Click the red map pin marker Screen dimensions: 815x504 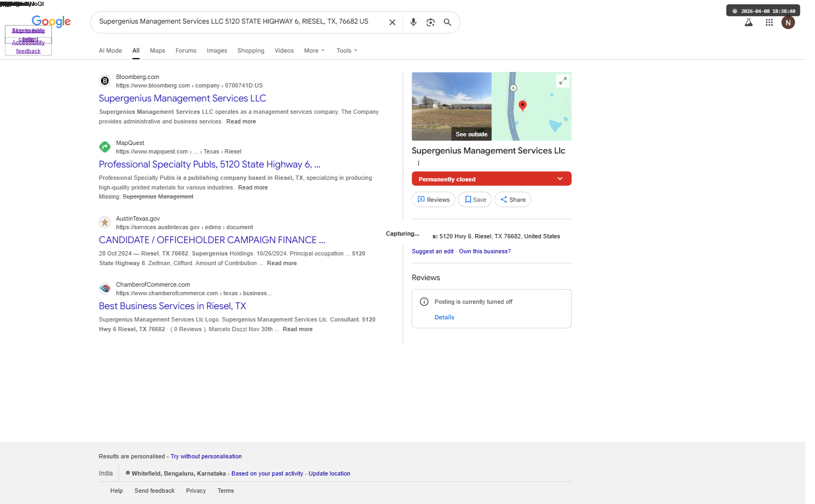(522, 106)
